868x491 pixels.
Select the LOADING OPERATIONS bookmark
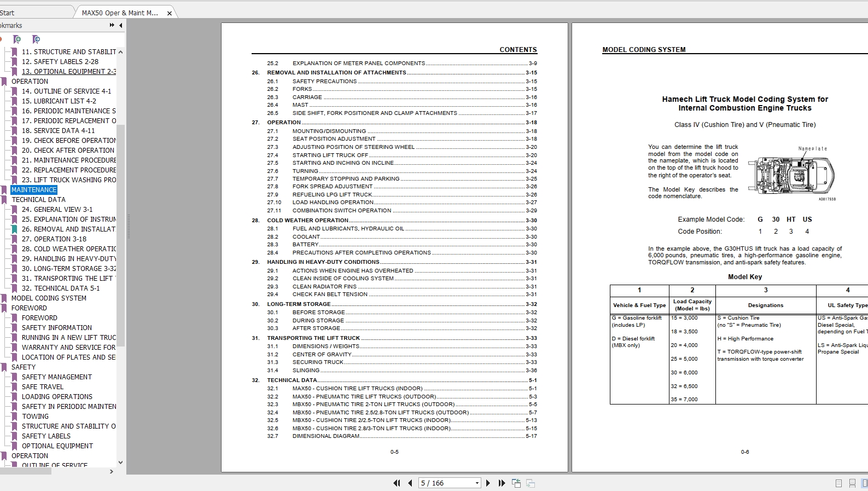[x=57, y=397]
